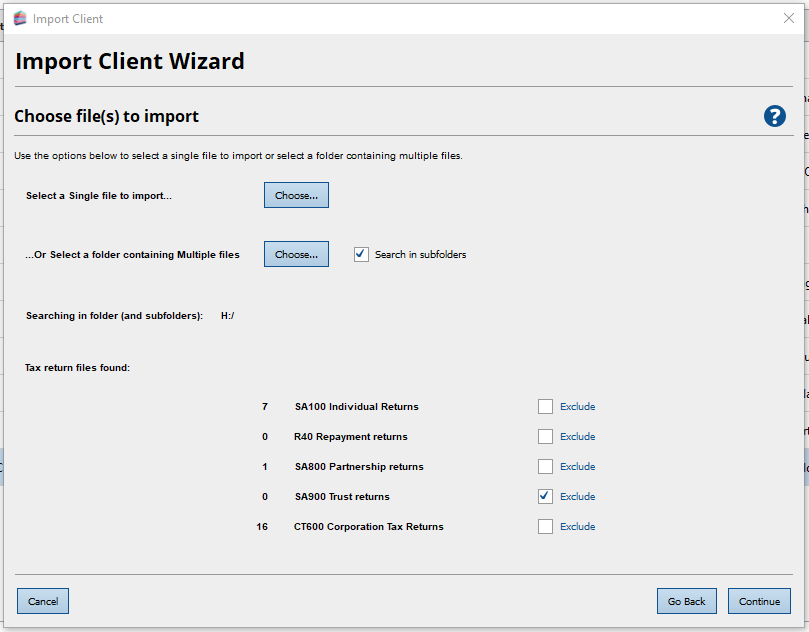Screen dimensions: 809x632
Task: Select the SA100 Individual Returns label
Action: 356,407
